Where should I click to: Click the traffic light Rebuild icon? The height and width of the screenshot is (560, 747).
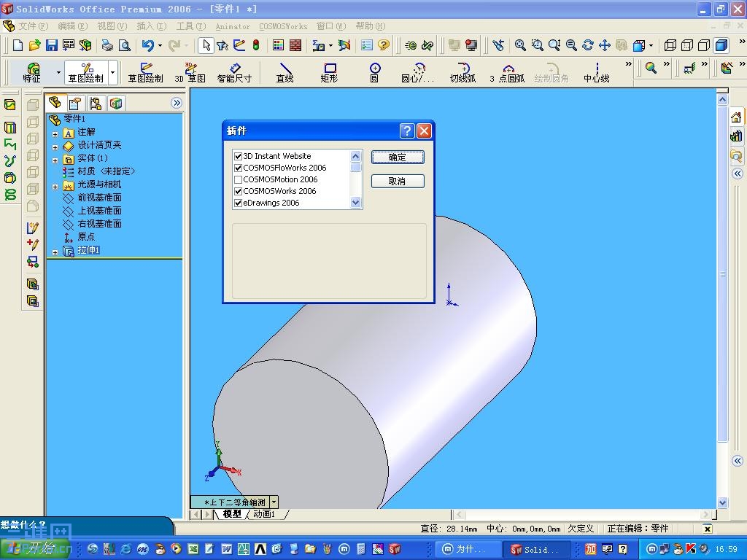(256, 45)
